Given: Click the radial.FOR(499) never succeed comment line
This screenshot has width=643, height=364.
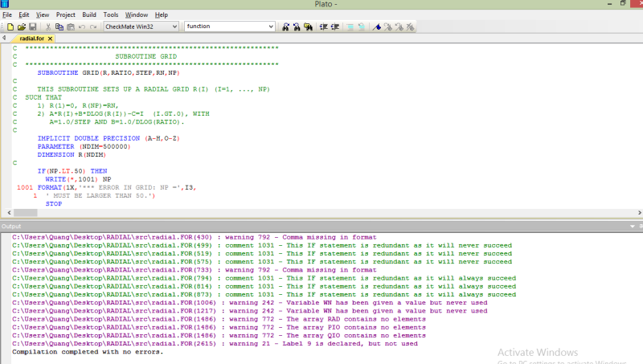Looking at the screenshot, I should pyautogui.click(x=262, y=246).
